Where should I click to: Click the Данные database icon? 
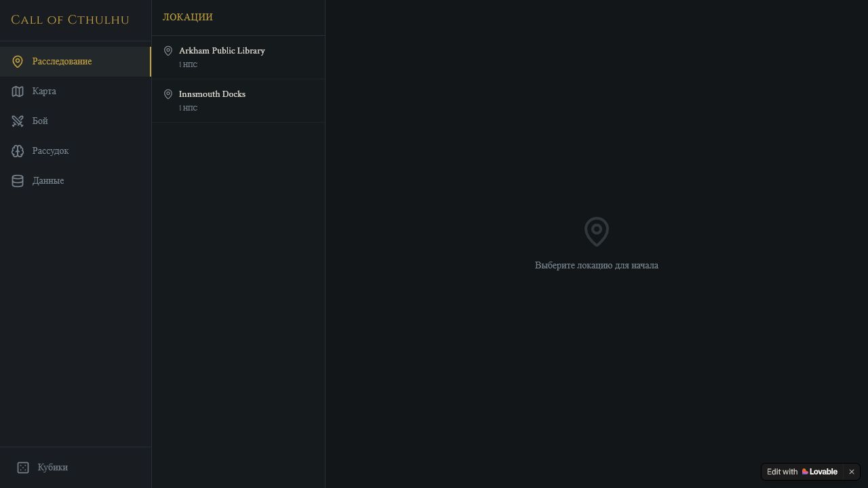point(18,181)
